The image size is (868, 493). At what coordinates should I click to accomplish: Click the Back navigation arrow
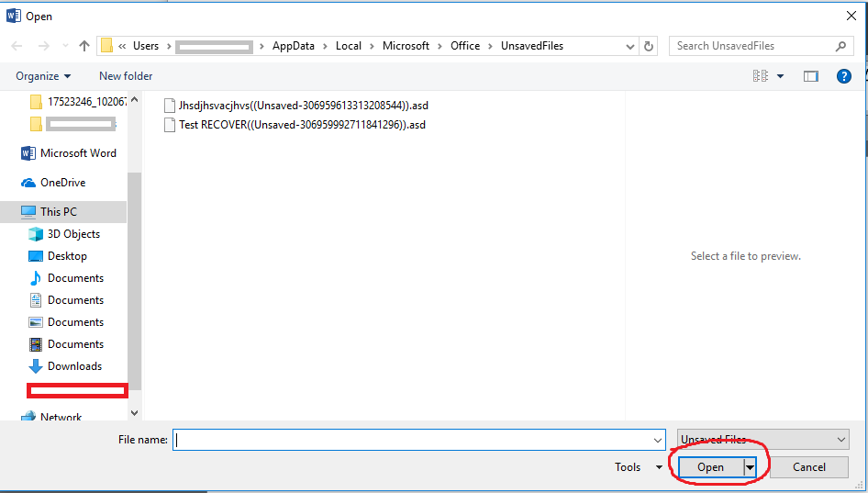click(17, 46)
